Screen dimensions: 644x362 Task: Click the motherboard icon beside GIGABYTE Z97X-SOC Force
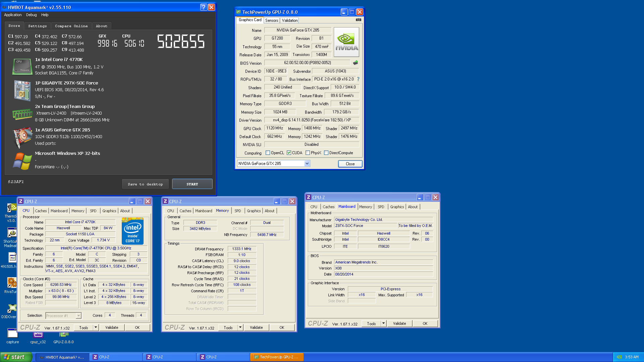22,90
